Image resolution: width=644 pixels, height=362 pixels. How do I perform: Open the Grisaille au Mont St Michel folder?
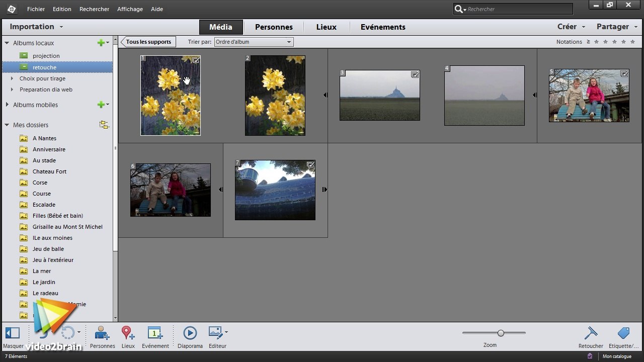point(67,227)
